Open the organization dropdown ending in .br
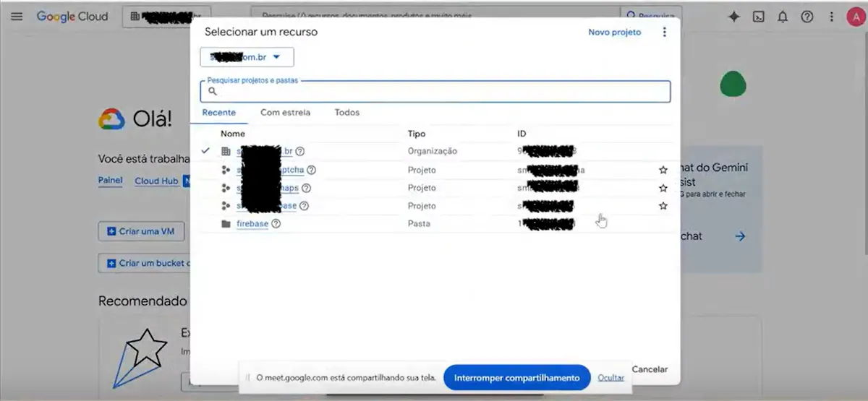 [x=247, y=57]
